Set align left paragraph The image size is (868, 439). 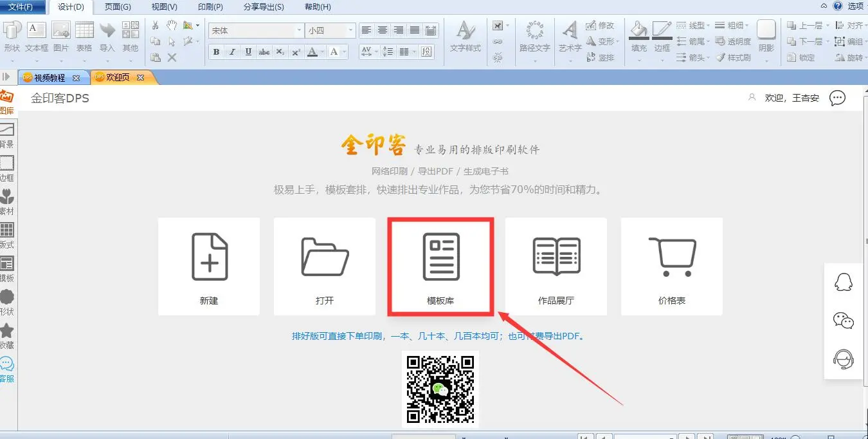(366, 30)
